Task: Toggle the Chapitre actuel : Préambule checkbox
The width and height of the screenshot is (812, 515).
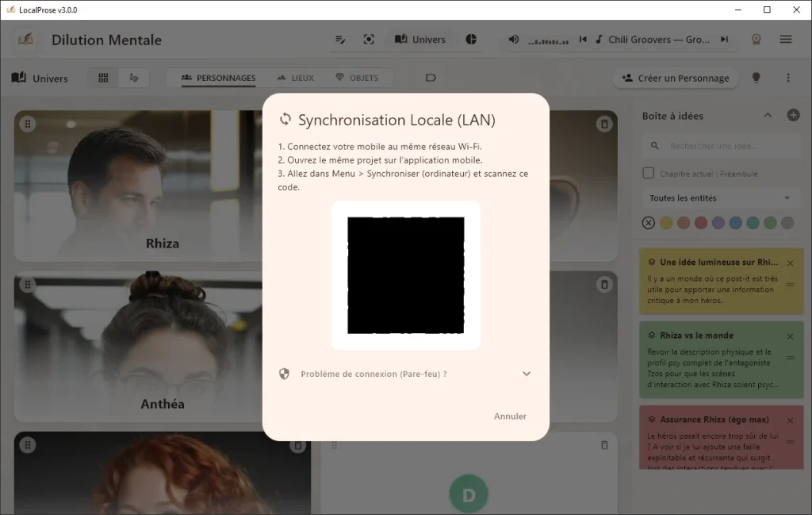Action: coord(649,173)
